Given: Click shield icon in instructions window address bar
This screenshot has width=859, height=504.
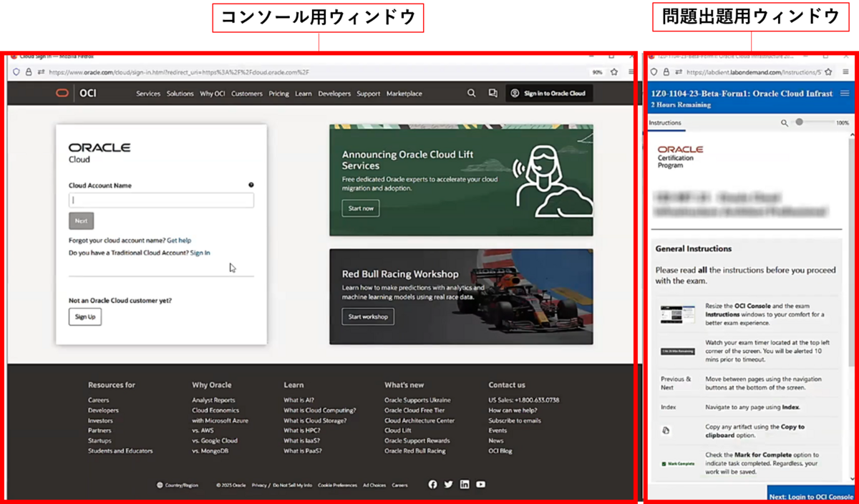Looking at the screenshot, I should coord(654,72).
